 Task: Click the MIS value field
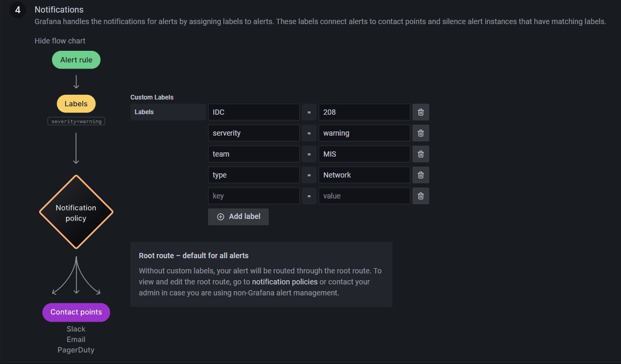(x=364, y=154)
